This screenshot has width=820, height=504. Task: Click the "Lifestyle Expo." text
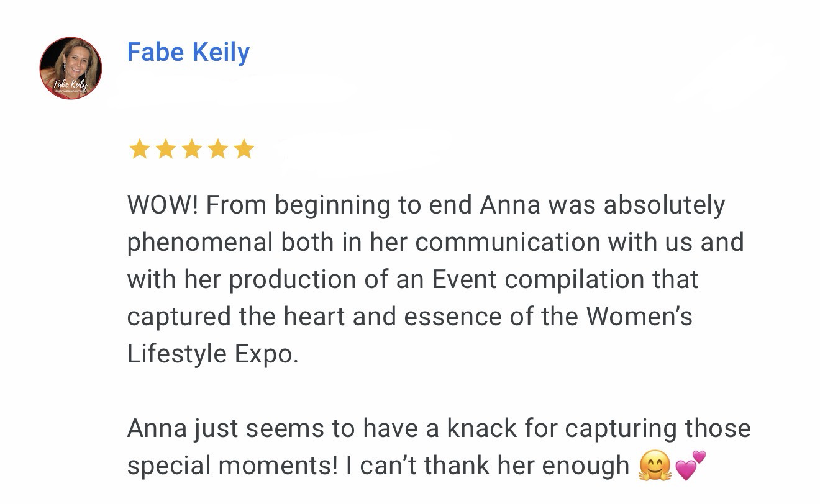pos(212,354)
